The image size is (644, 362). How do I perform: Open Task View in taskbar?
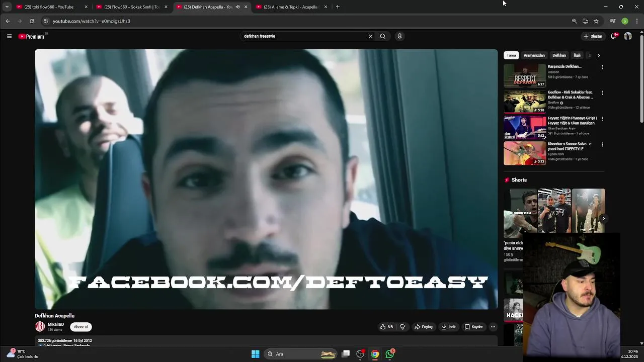pos(346,354)
